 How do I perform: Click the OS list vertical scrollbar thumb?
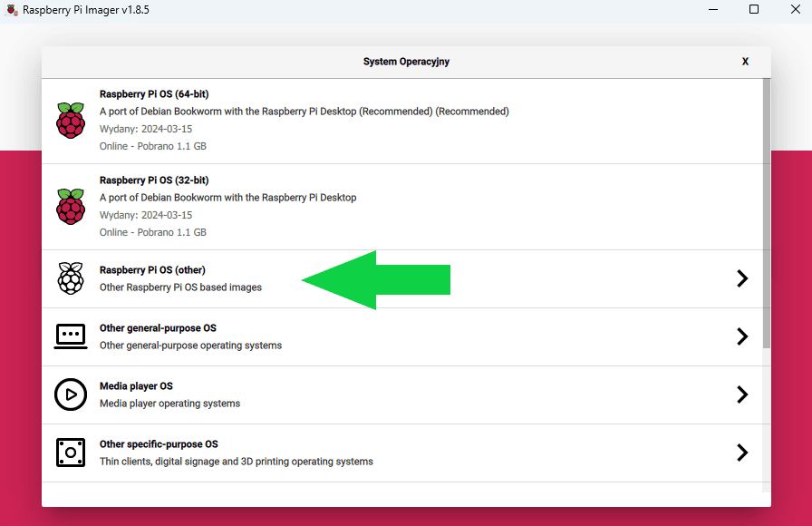tap(767, 213)
